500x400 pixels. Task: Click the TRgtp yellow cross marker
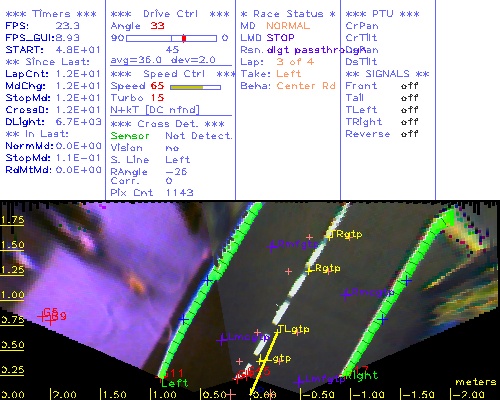pos(329,235)
